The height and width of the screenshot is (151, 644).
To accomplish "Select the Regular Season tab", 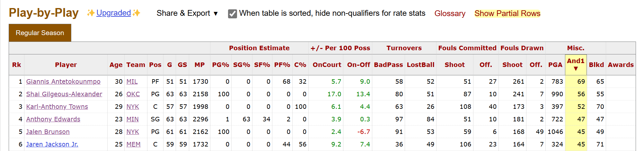I will [40, 33].
